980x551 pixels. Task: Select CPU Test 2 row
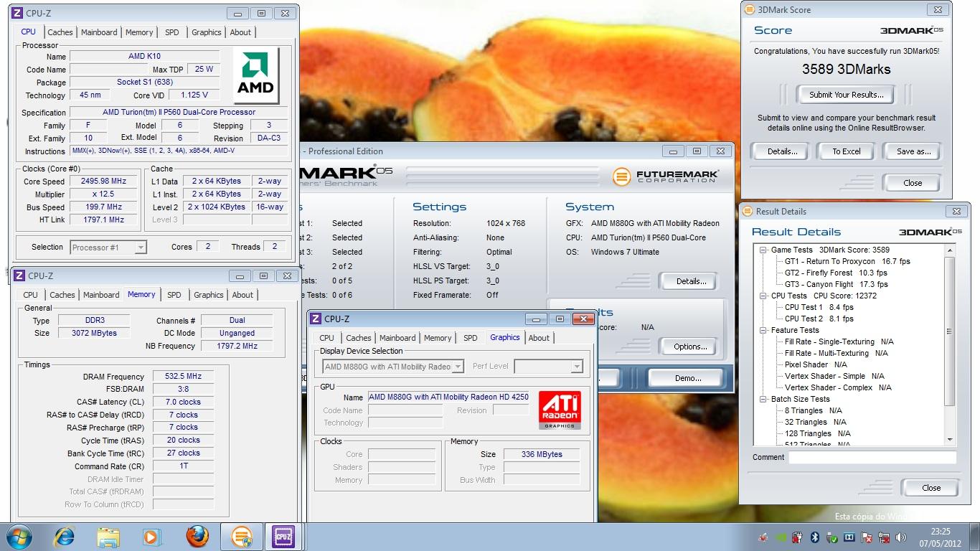(819, 319)
